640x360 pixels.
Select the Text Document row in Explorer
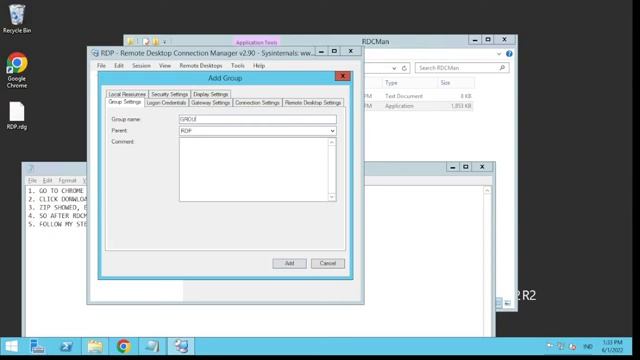pos(418,96)
